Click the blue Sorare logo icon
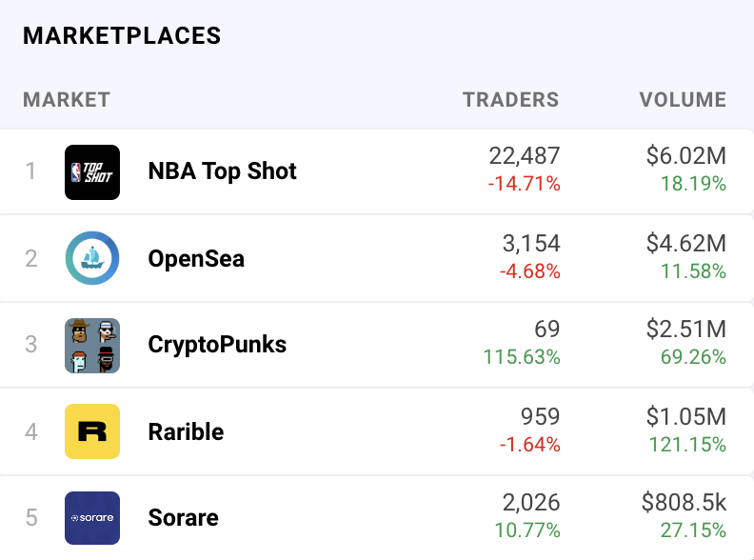 click(x=92, y=518)
